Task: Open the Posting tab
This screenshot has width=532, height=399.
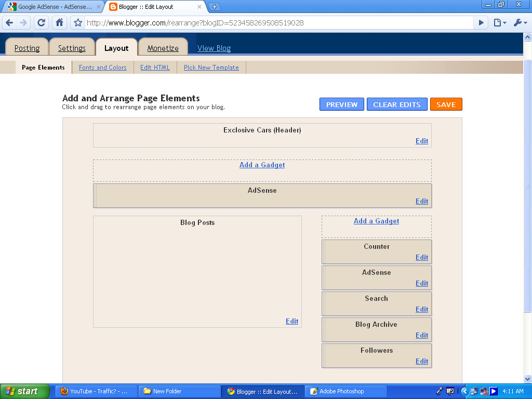Action: 27,48
